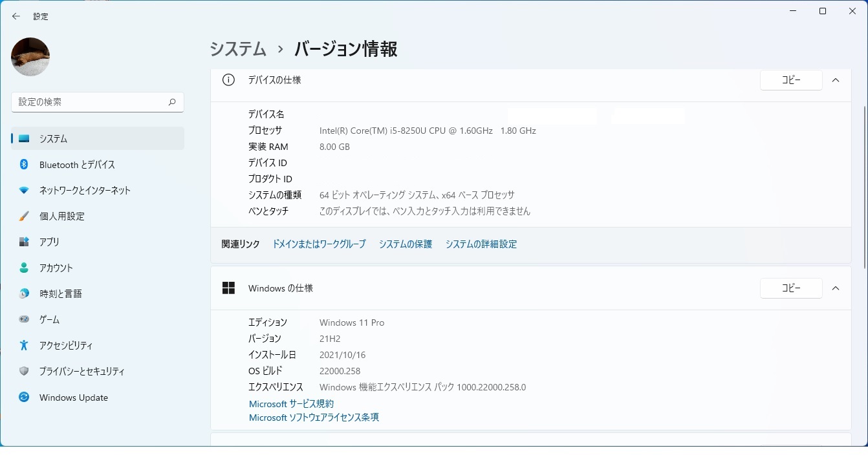The image size is (868, 466).
Task: Click the 関連リンク label
Action: point(241,244)
